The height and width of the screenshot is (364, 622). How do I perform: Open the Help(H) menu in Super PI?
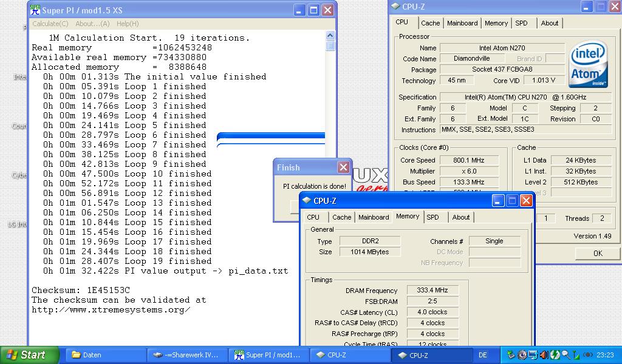click(x=128, y=24)
